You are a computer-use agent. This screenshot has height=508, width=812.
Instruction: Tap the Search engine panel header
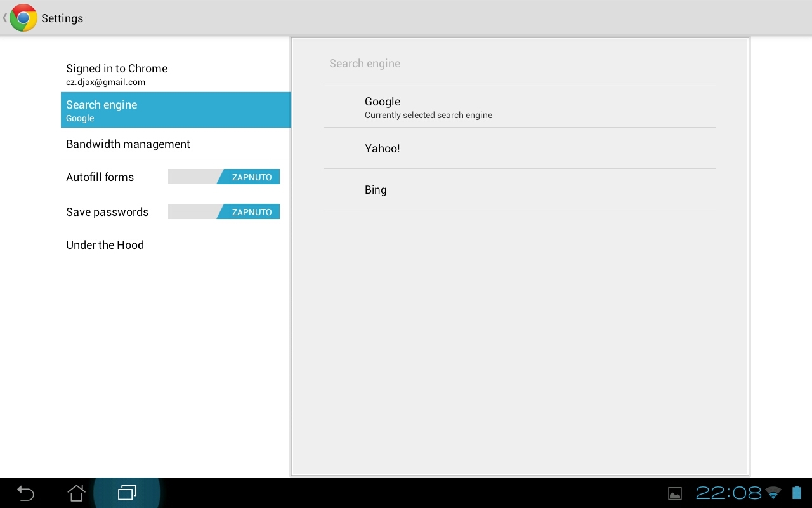(x=365, y=63)
